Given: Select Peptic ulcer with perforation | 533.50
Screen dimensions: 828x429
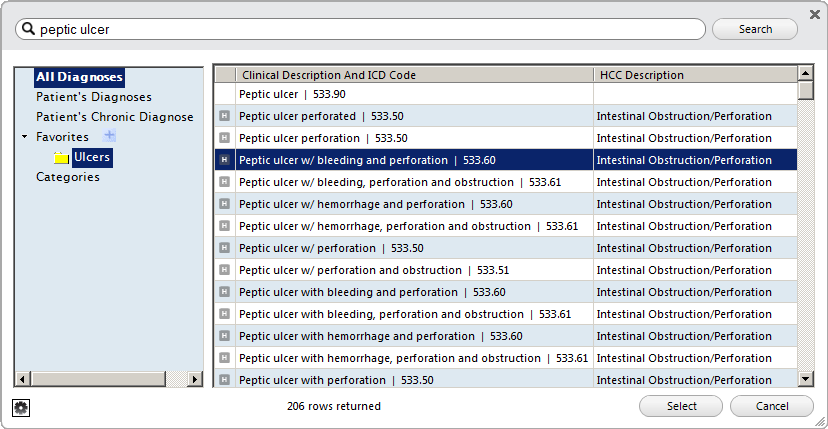Looking at the screenshot, I should pyautogui.click(x=506, y=378).
